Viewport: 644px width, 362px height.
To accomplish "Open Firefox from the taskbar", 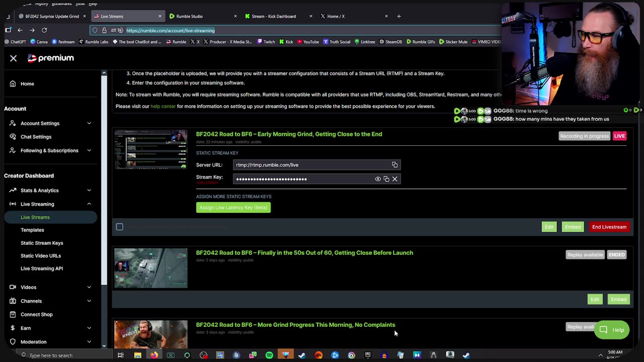I will [154, 355].
